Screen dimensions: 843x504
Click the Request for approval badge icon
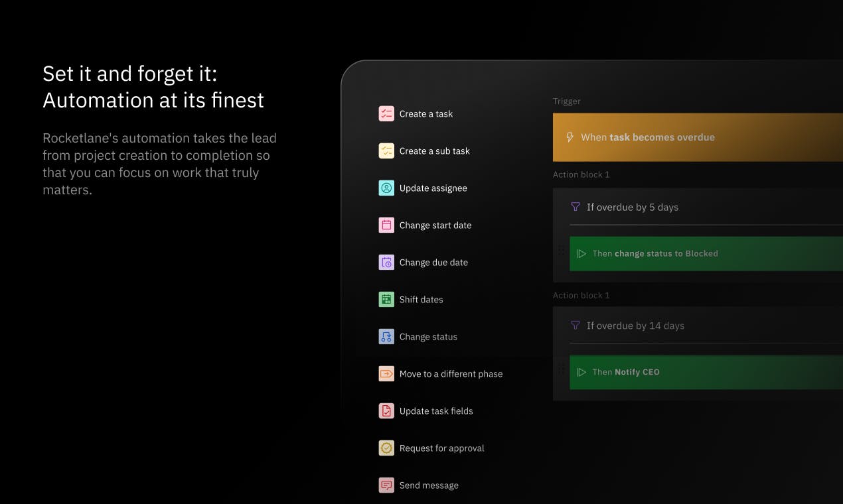[x=386, y=448]
